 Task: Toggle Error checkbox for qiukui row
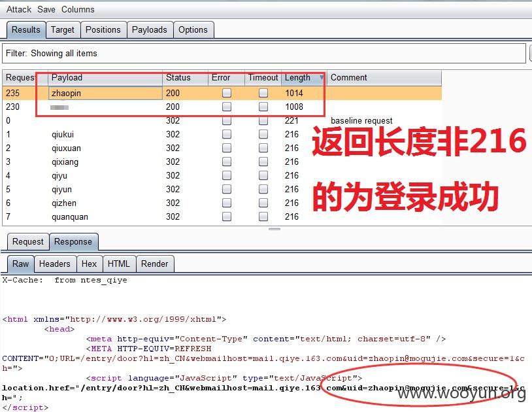tap(227, 135)
